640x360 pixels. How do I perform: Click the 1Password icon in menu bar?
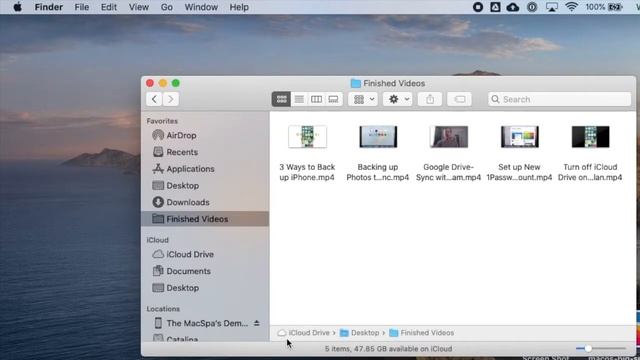pyautogui.click(x=532, y=7)
